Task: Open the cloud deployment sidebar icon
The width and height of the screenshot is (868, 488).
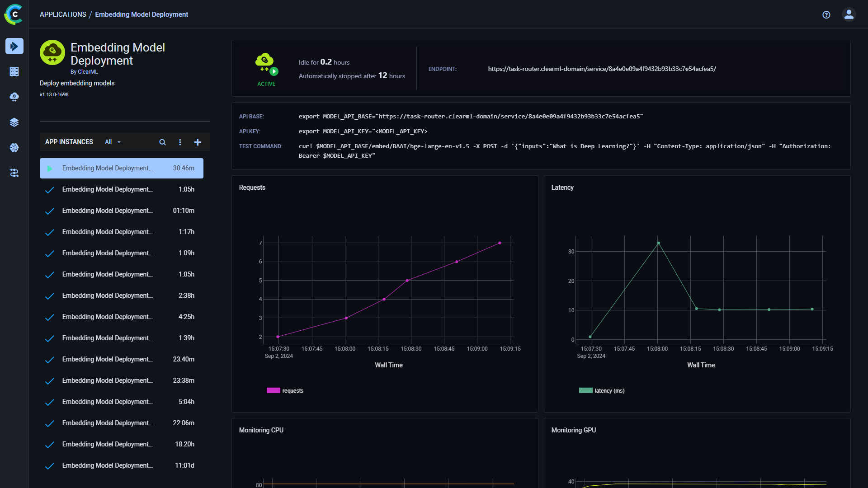Action: [x=14, y=97]
